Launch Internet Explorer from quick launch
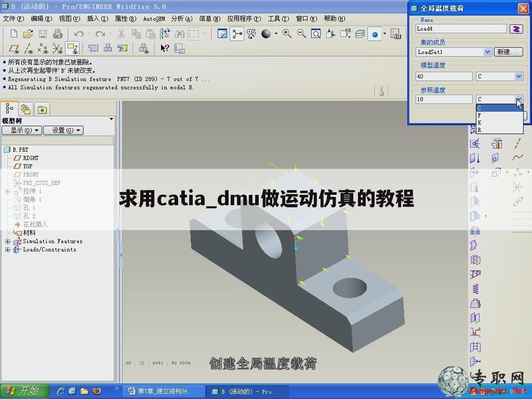Screen dimensions: 532x399 coord(60,391)
